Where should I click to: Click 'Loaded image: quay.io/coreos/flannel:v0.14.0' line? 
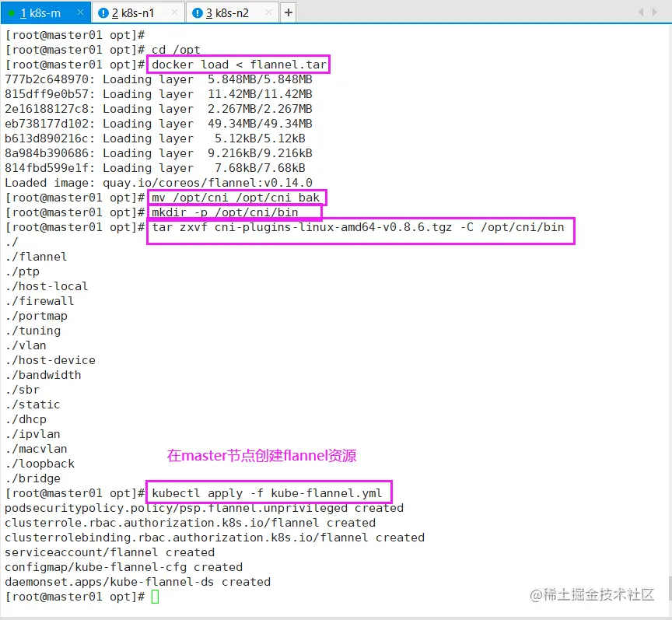click(159, 183)
